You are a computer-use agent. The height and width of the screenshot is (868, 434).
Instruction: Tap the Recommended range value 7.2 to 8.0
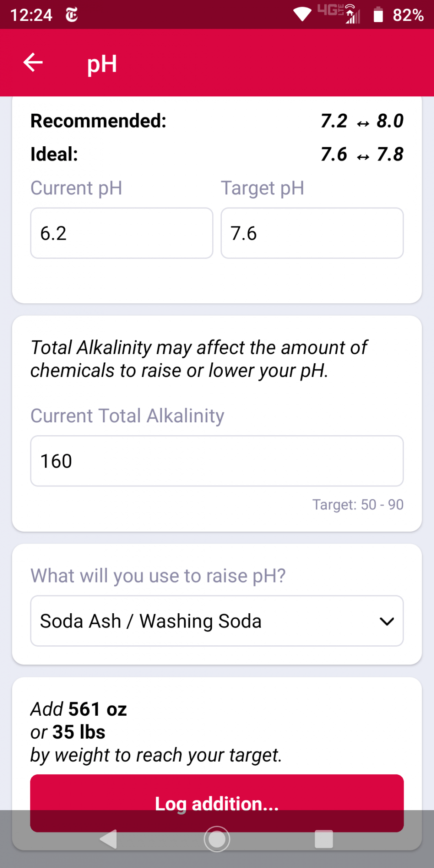[x=362, y=121]
